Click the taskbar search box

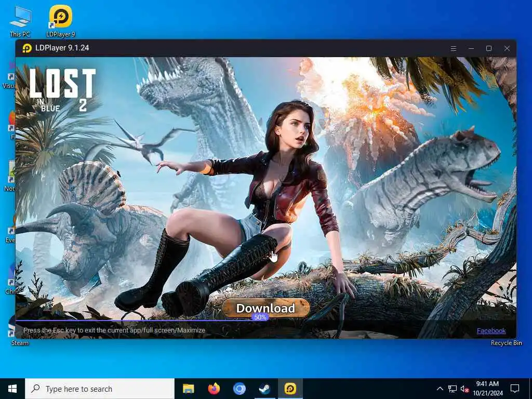click(x=100, y=389)
